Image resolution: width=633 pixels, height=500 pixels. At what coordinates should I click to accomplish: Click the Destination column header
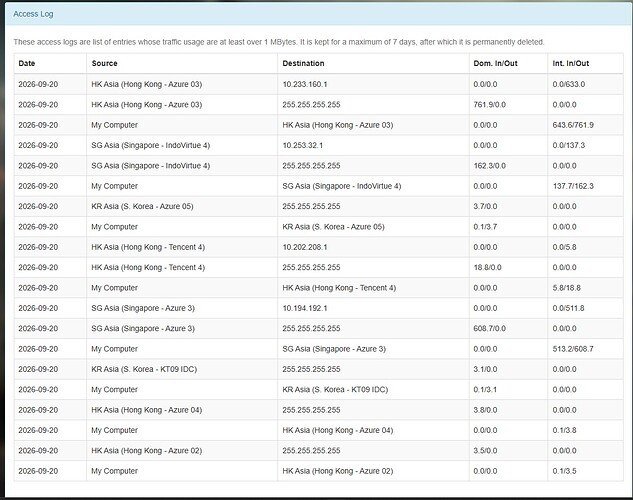(x=303, y=63)
